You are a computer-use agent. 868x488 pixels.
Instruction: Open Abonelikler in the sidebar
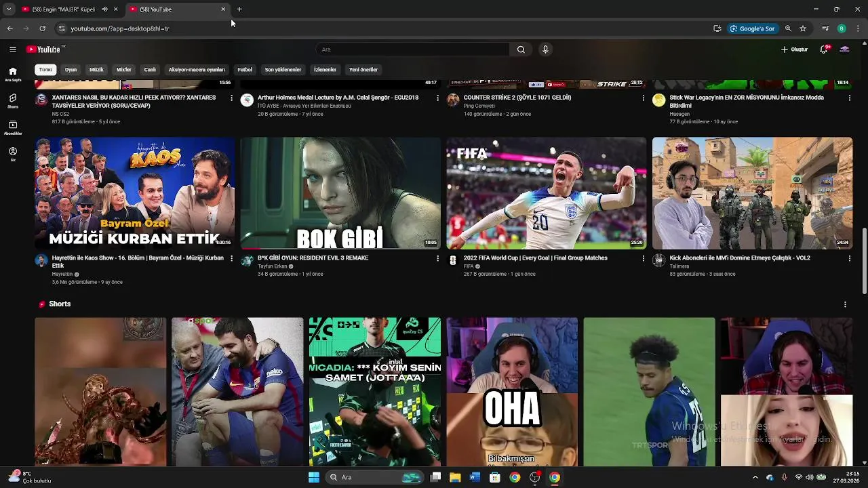(x=13, y=128)
